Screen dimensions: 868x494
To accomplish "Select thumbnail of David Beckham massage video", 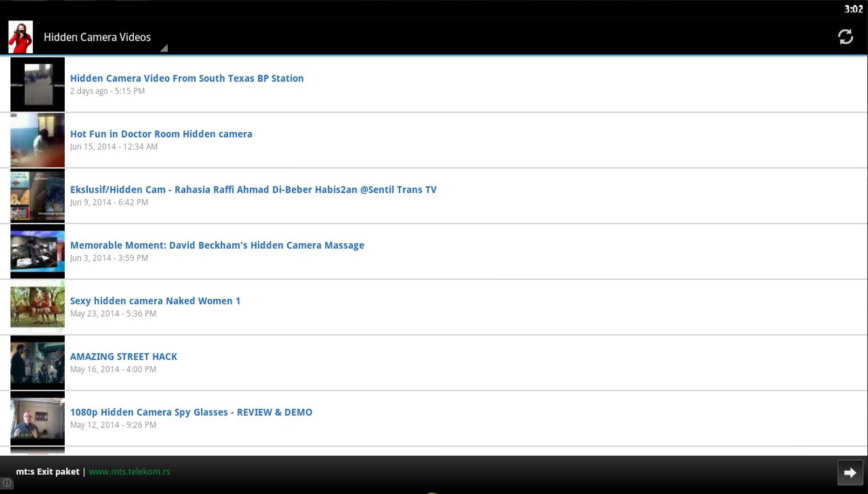I will pos(38,251).
